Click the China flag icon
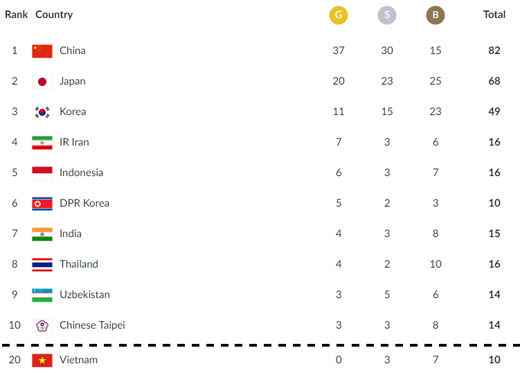Image resolution: width=520 pixels, height=373 pixels. pyautogui.click(x=42, y=51)
